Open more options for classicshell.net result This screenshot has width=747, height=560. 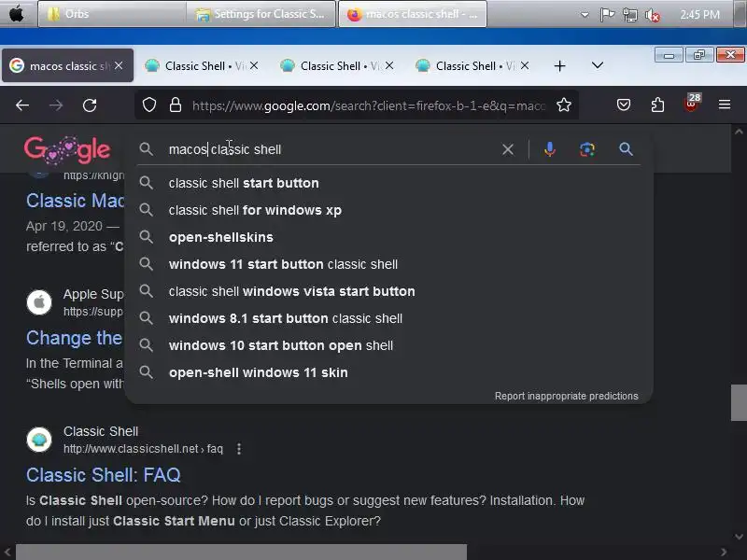point(239,449)
